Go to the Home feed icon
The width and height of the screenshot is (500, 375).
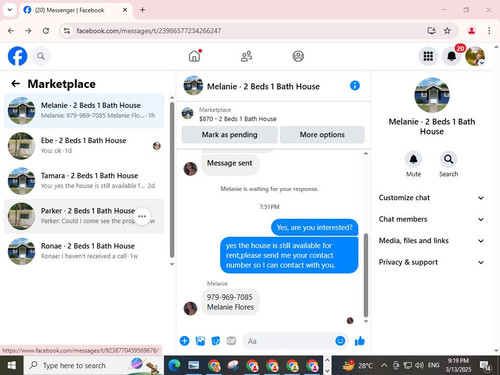[x=194, y=56]
